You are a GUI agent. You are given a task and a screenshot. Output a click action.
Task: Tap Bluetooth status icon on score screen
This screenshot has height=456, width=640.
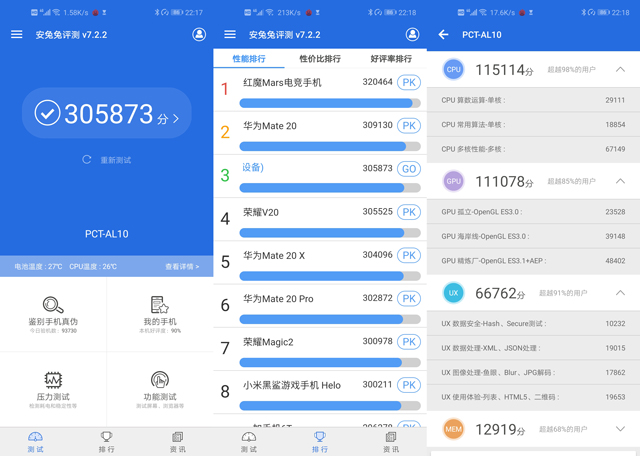[x=157, y=13]
